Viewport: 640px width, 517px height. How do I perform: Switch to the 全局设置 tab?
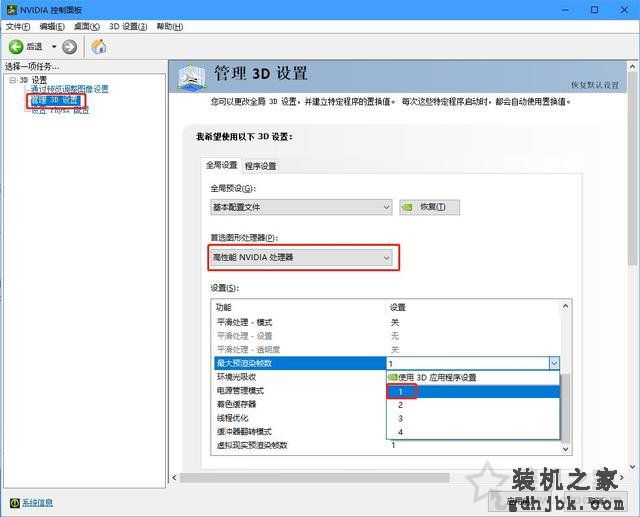(221, 165)
